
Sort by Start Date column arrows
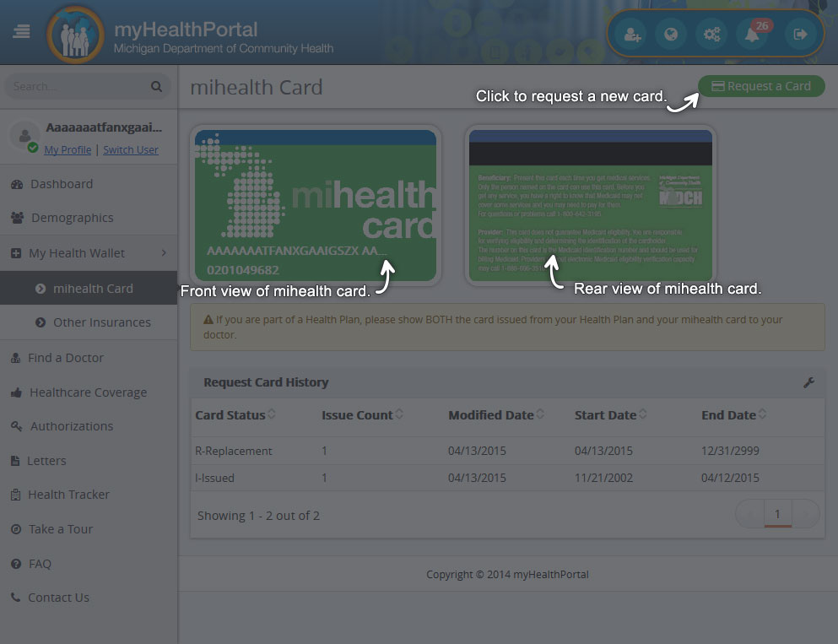tap(643, 414)
